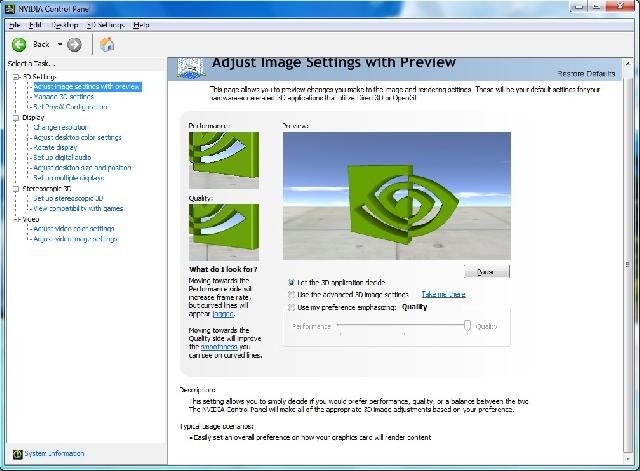The height and width of the screenshot is (471, 640).
Task: Open the 3D Settings menu
Action: [x=106, y=25]
